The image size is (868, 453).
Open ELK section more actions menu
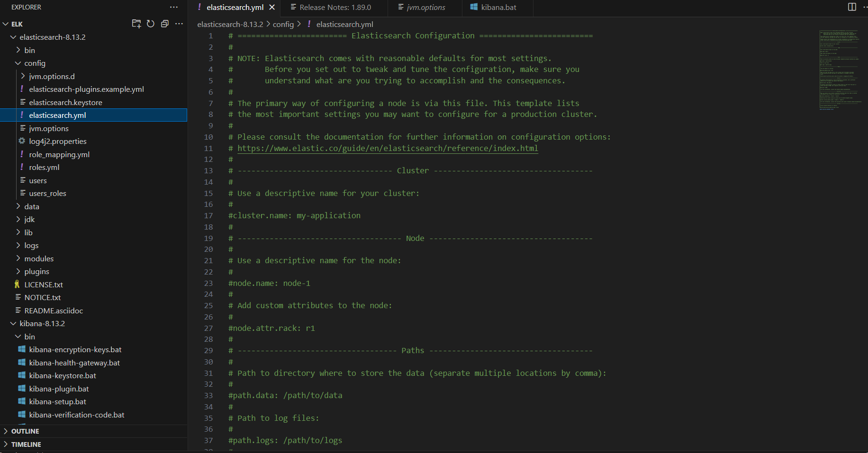(x=179, y=24)
